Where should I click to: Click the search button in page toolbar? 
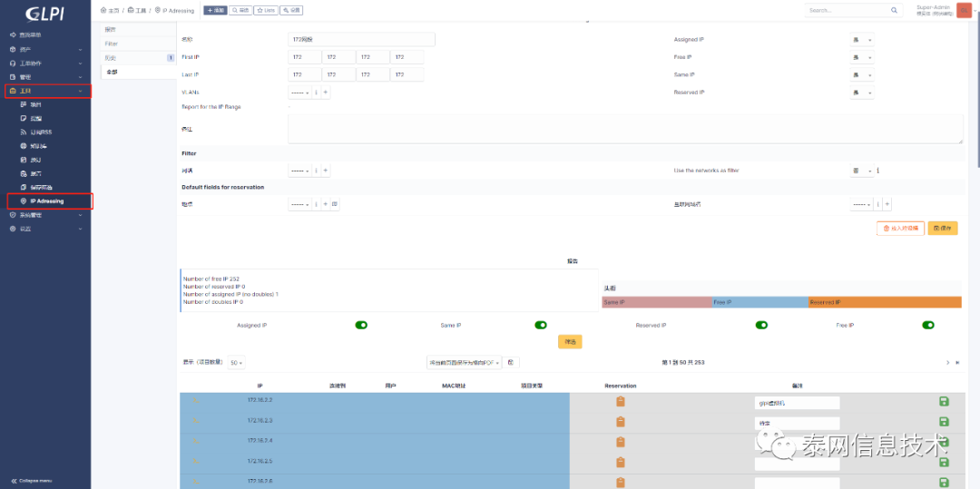(240, 11)
